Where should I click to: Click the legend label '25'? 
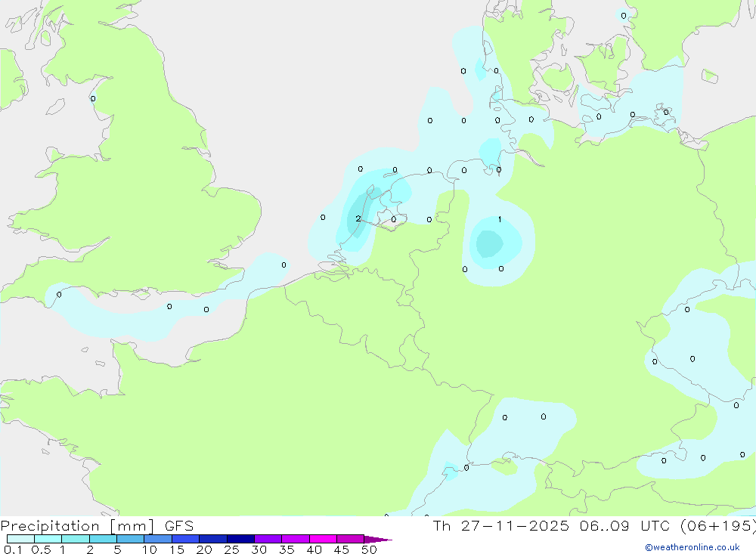click(232, 549)
